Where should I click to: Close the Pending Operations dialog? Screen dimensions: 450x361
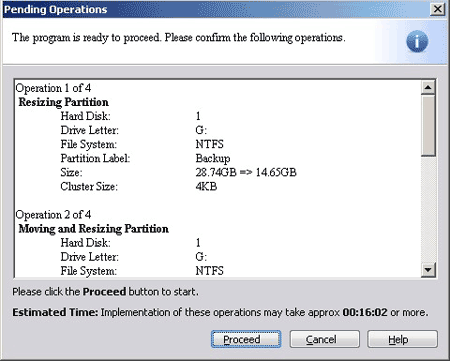point(437,9)
